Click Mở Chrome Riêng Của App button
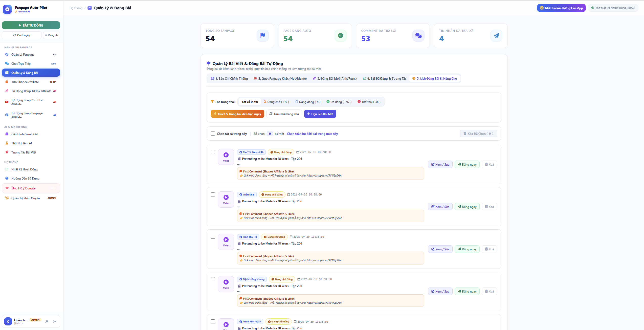Image resolution: width=644 pixels, height=330 pixels. (561, 8)
